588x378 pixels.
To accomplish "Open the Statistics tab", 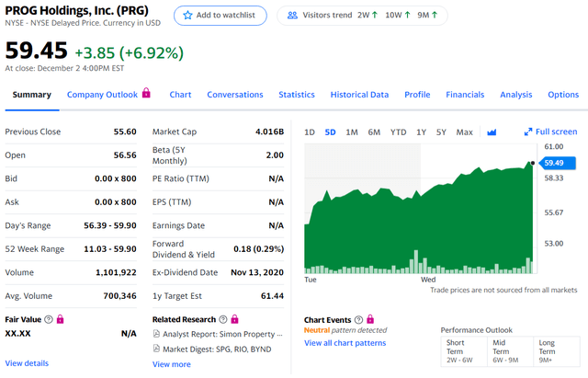I will click(x=297, y=95).
